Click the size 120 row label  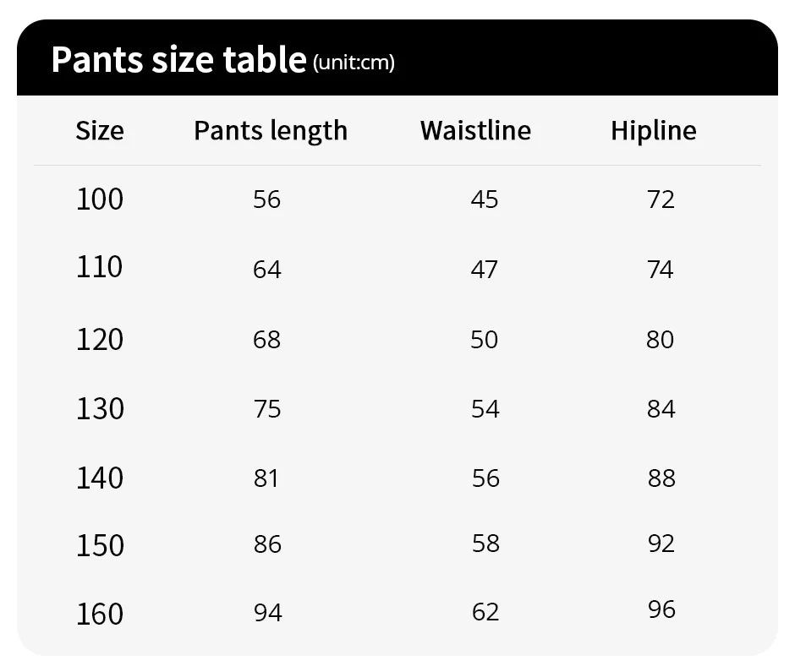coord(100,340)
